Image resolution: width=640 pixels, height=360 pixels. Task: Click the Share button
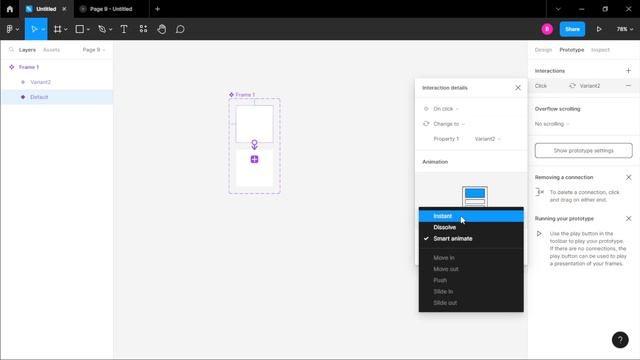tap(572, 29)
